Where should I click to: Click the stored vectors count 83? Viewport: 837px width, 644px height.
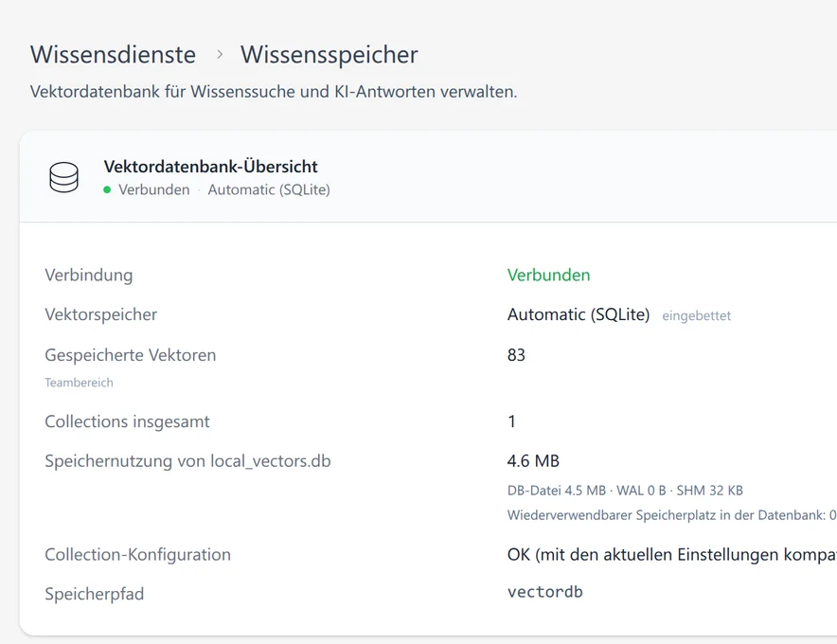tap(516, 355)
